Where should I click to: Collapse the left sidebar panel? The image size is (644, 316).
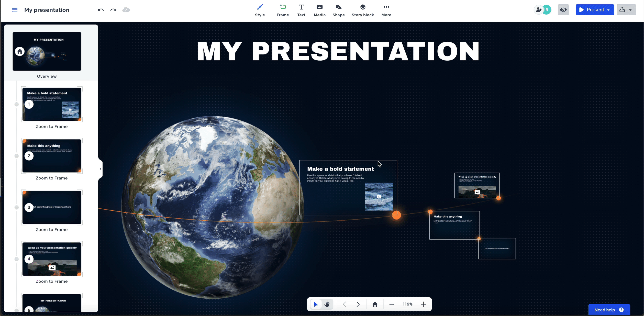tap(101, 169)
